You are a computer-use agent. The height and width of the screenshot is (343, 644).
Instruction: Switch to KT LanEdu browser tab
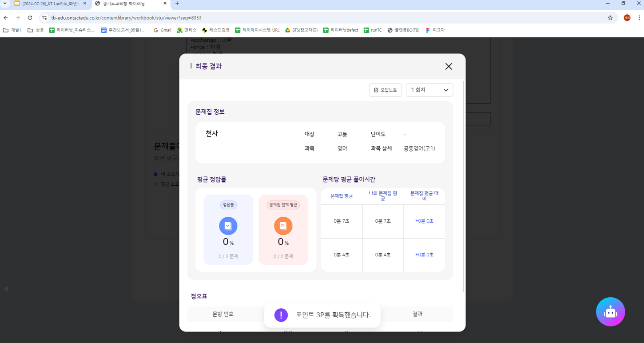point(50,4)
